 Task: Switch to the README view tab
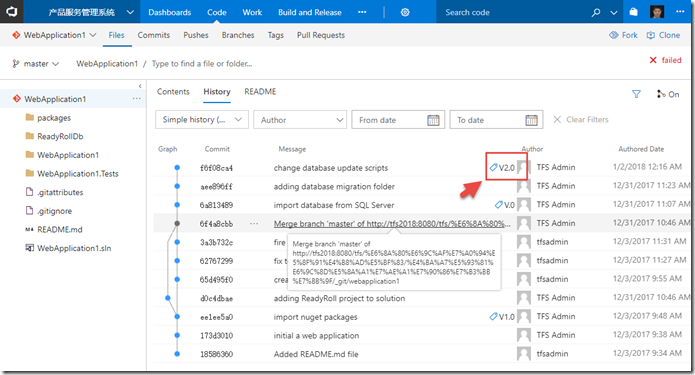coord(260,92)
